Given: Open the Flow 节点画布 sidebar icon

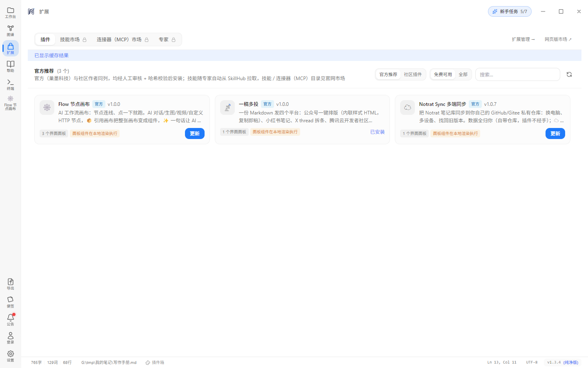Looking at the screenshot, I should tap(11, 103).
